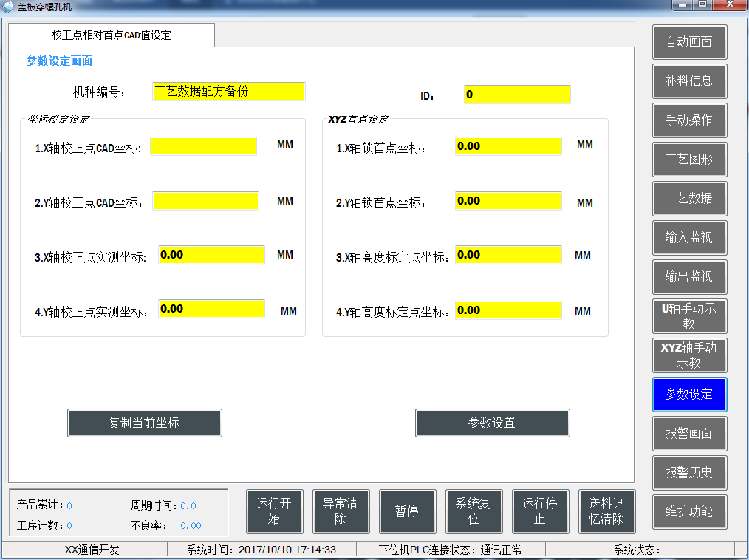Open the 补料信息 screen

(x=689, y=81)
